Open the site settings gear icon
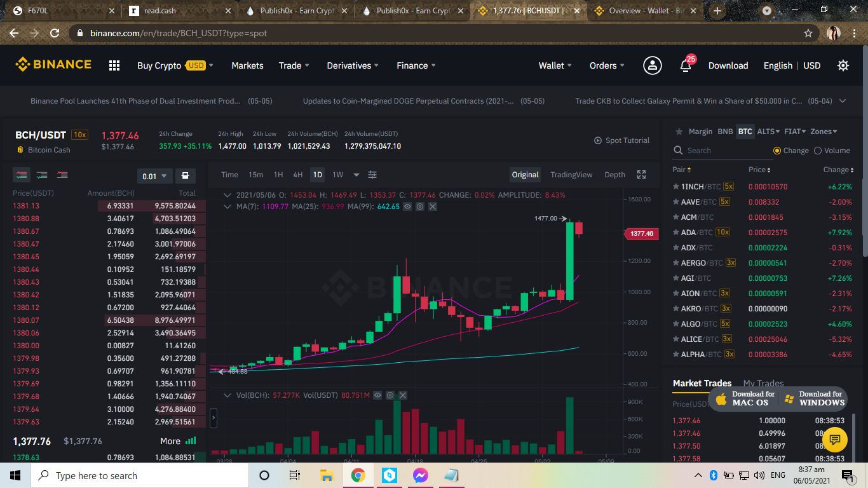This screenshot has height=488, width=868. (843, 65)
